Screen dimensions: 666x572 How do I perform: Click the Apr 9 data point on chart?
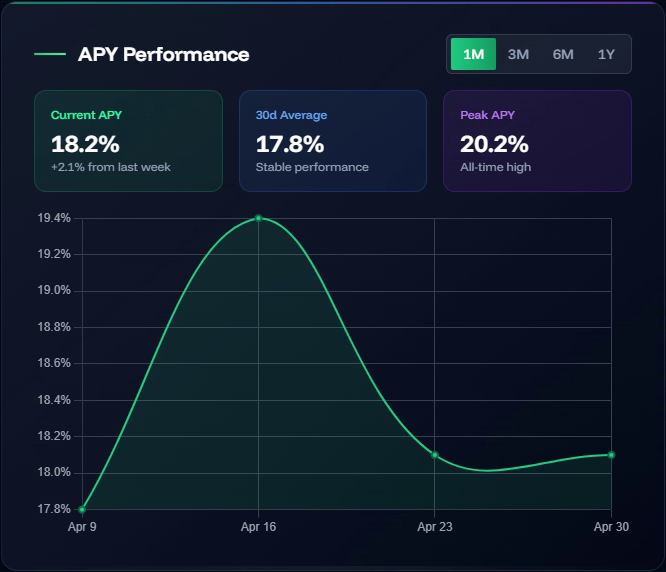click(x=82, y=509)
